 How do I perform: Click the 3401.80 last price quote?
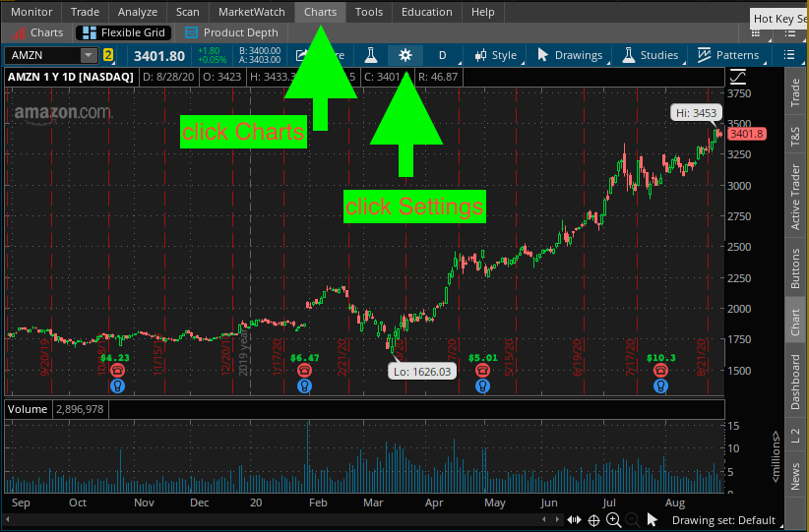pyautogui.click(x=158, y=56)
